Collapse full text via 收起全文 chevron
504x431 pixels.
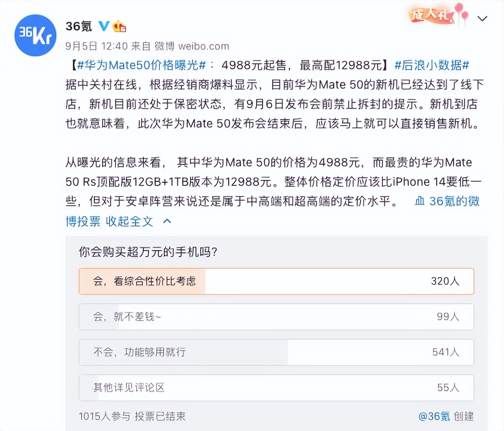click(x=166, y=221)
